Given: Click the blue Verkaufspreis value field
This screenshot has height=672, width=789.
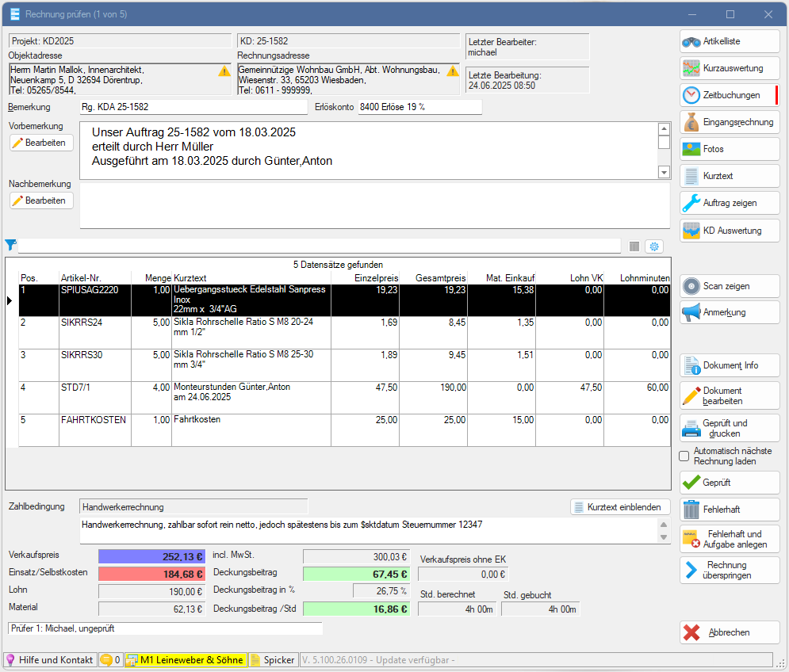Looking at the screenshot, I should point(151,556).
